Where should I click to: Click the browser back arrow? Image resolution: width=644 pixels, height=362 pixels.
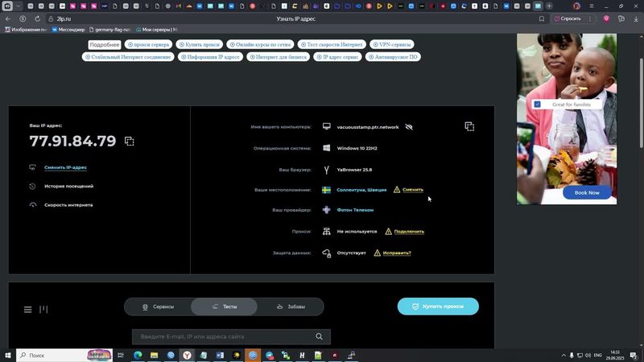pyautogui.click(x=8, y=18)
